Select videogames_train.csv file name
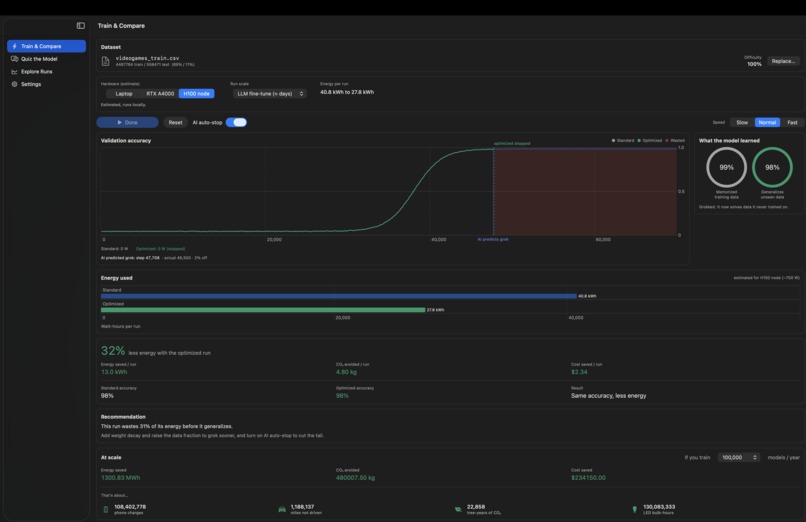Screen dimensions: 806x522 click(147, 58)
